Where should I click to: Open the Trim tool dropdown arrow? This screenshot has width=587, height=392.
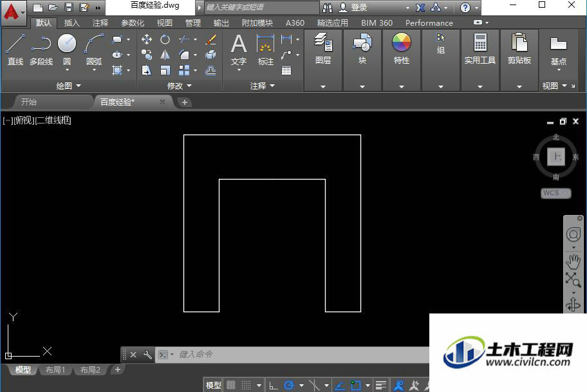click(196, 39)
